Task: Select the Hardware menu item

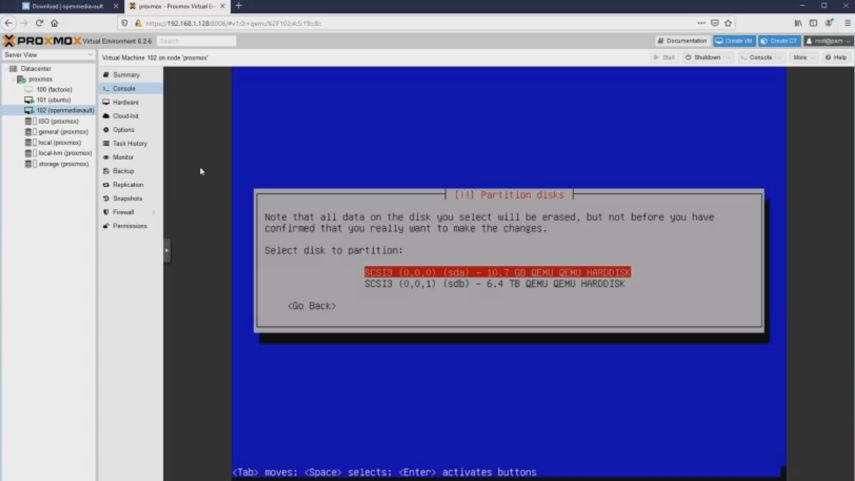Action: click(125, 102)
